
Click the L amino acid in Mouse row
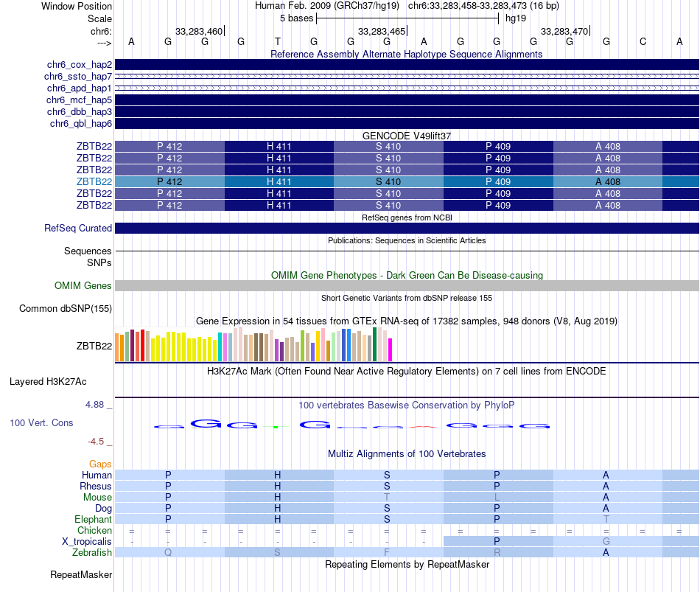(497, 498)
